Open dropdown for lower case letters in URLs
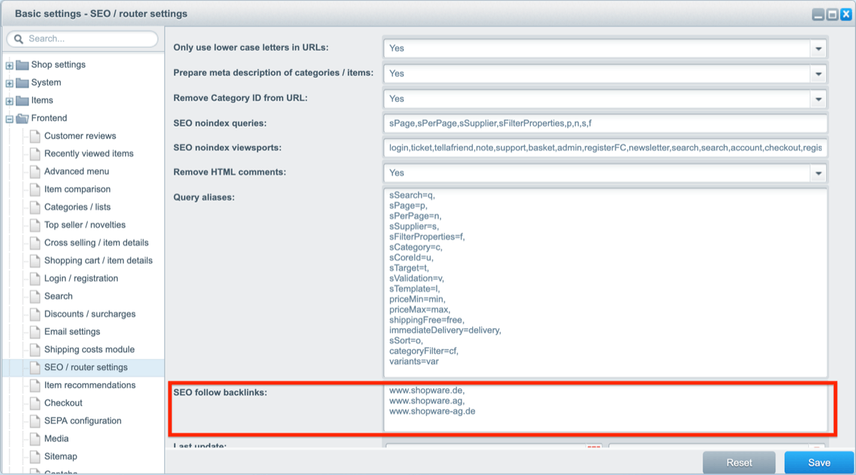Viewport: 856px width, 475px height. (818, 49)
